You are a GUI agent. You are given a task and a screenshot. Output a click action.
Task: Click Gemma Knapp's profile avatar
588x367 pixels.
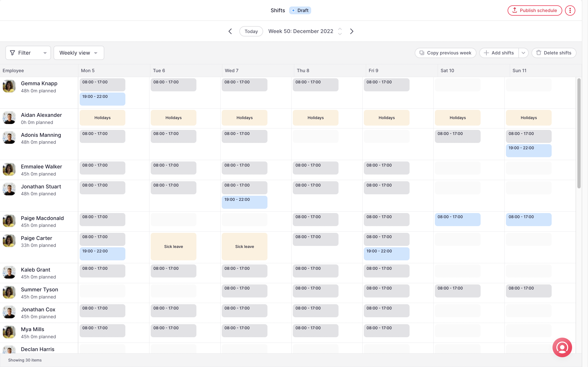coord(9,86)
